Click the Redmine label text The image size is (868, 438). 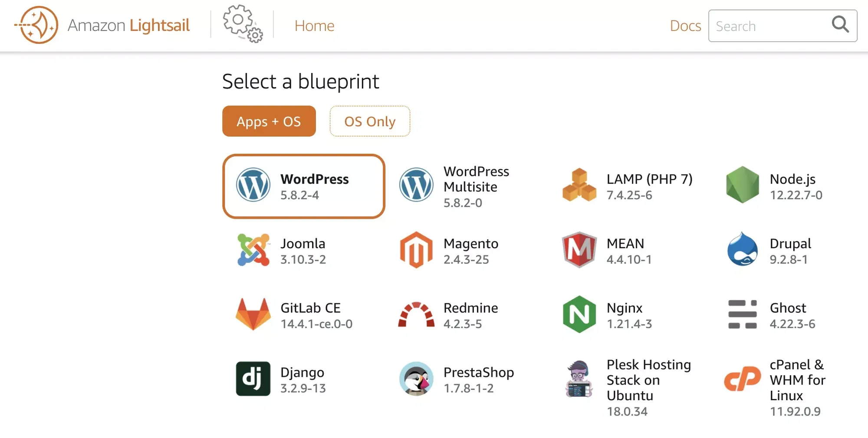[471, 308]
